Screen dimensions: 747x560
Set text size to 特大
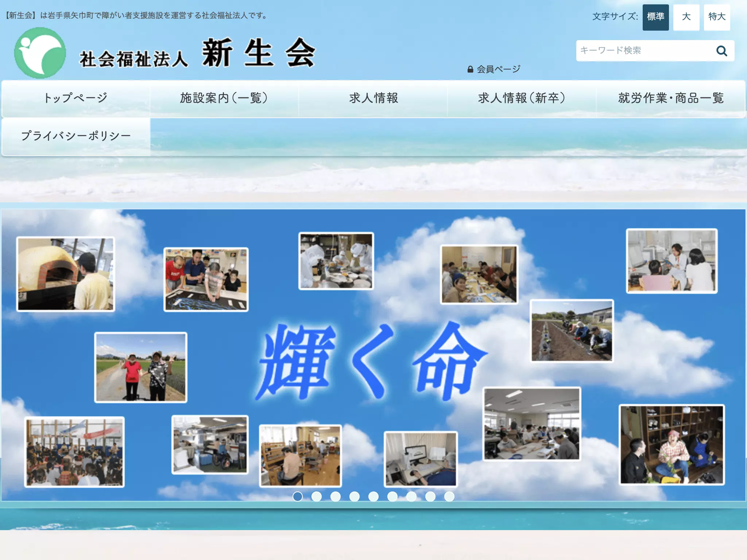pos(717,17)
